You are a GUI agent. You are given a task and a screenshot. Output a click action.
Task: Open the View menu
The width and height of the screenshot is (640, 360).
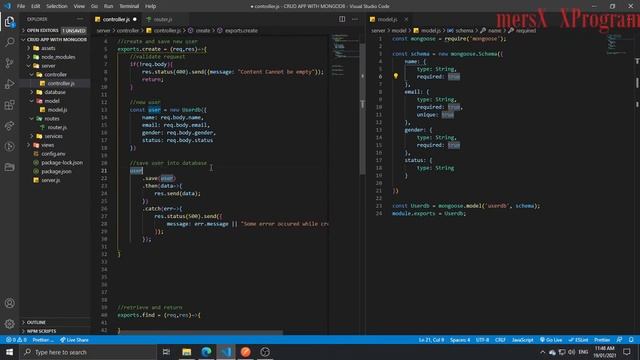(79, 6)
